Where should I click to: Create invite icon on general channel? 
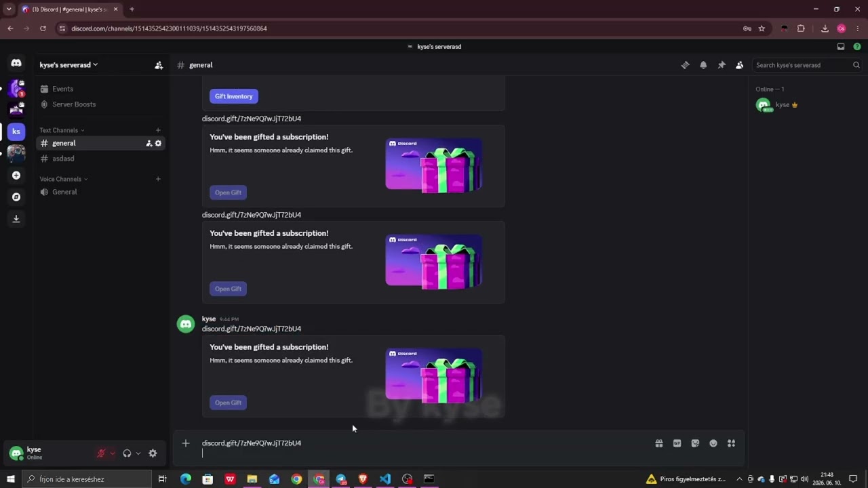(x=149, y=143)
